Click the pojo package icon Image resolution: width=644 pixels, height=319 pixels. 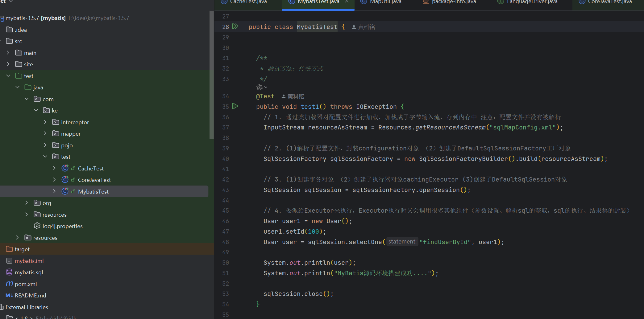coord(56,145)
